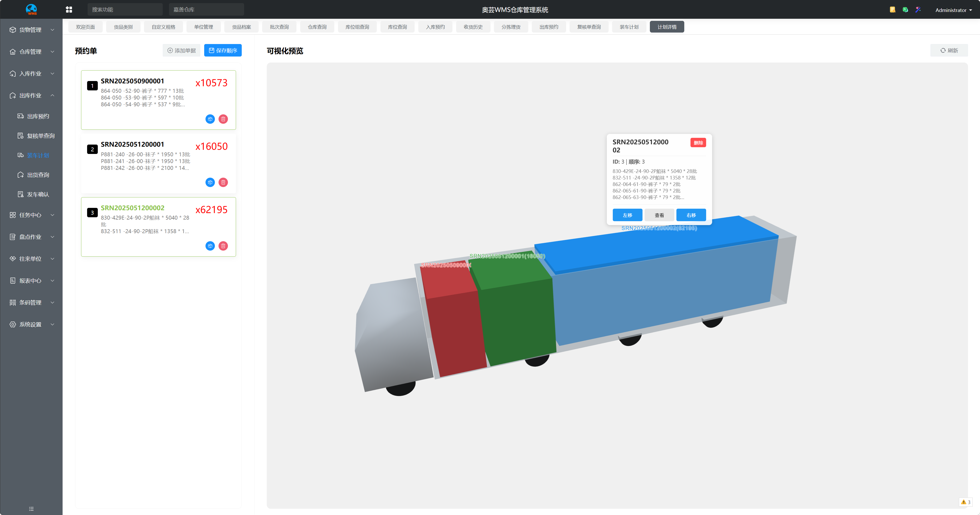Open the 出货查询 sidebar item
This screenshot has height=515, width=980.
(x=38, y=175)
